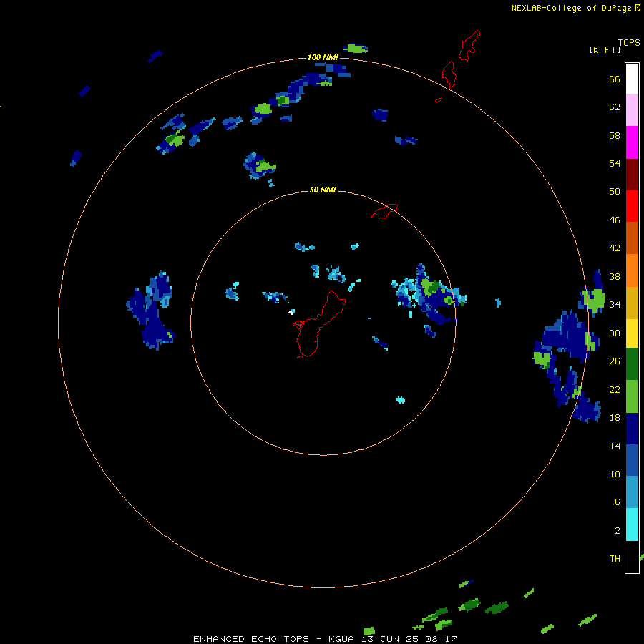
Task: Click the "34" legend value
Action: (x=615, y=304)
